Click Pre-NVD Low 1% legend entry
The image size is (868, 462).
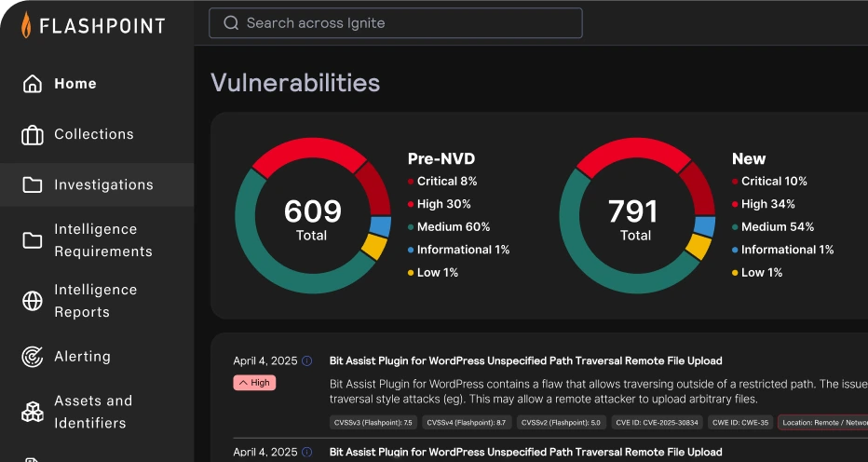[x=433, y=273]
